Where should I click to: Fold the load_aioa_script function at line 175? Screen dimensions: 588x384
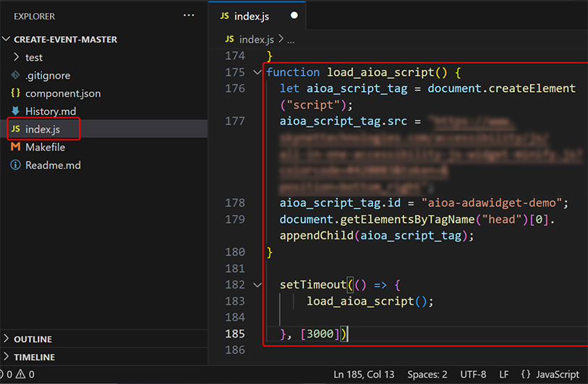pos(258,72)
